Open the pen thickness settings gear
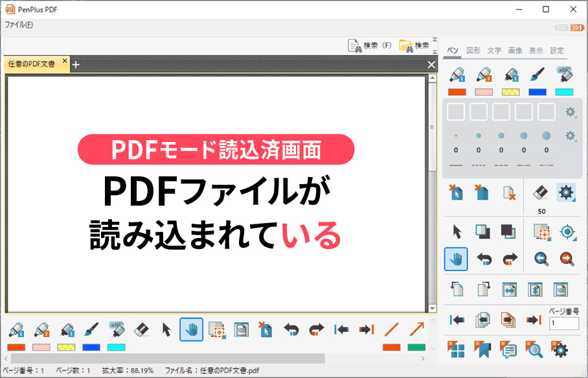The image size is (588, 378). coord(570,136)
